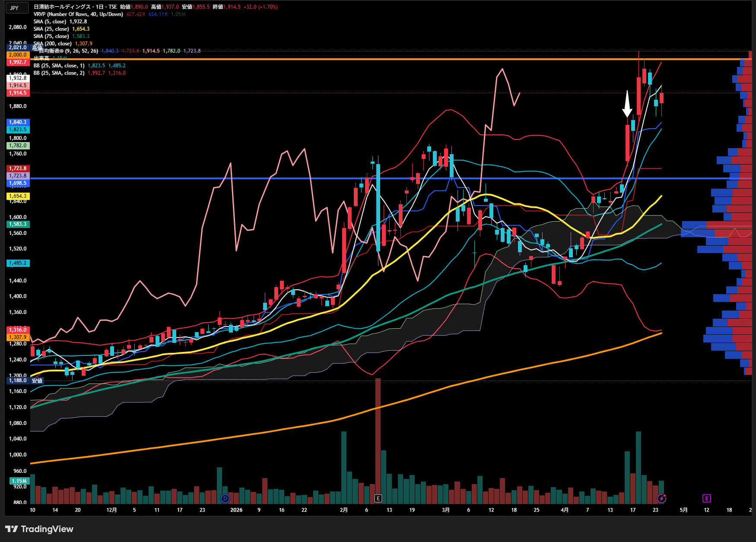The image size is (756, 542).
Task: Select the white down arrow annotation
Action: pos(627,104)
